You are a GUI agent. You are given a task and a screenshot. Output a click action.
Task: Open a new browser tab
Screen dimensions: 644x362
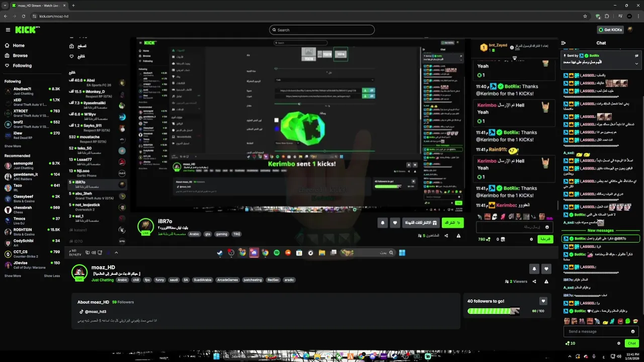pyautogui.click(x=73, y=5)
